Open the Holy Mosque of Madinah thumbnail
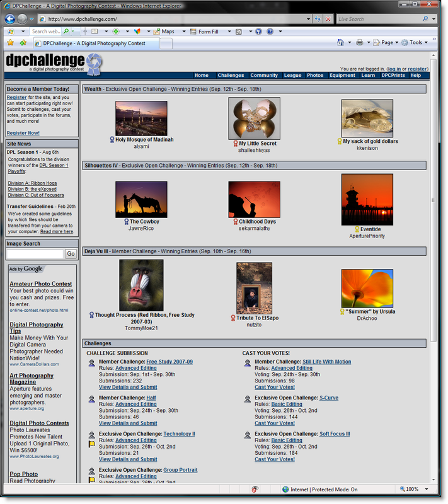 tap(141, 118)
